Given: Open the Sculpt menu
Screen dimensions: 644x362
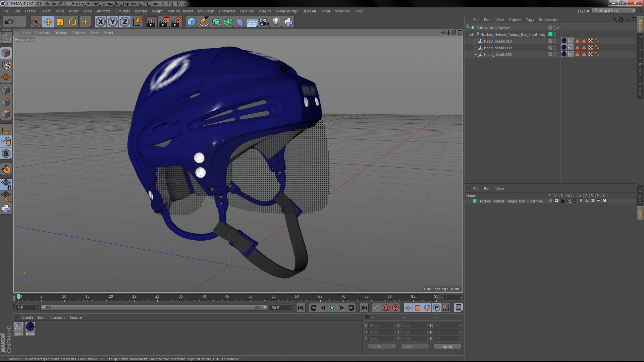Looking at the screenshot, I should (x=157, y=11).
